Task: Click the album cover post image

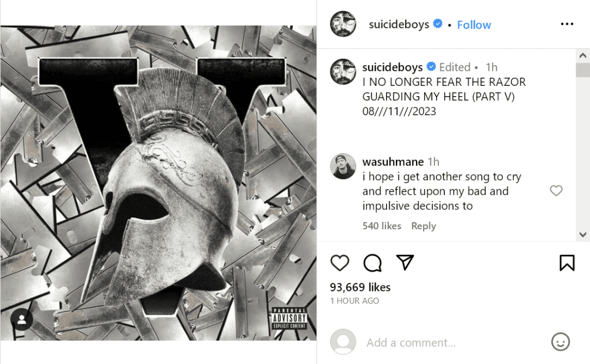Action: (158, 183)
